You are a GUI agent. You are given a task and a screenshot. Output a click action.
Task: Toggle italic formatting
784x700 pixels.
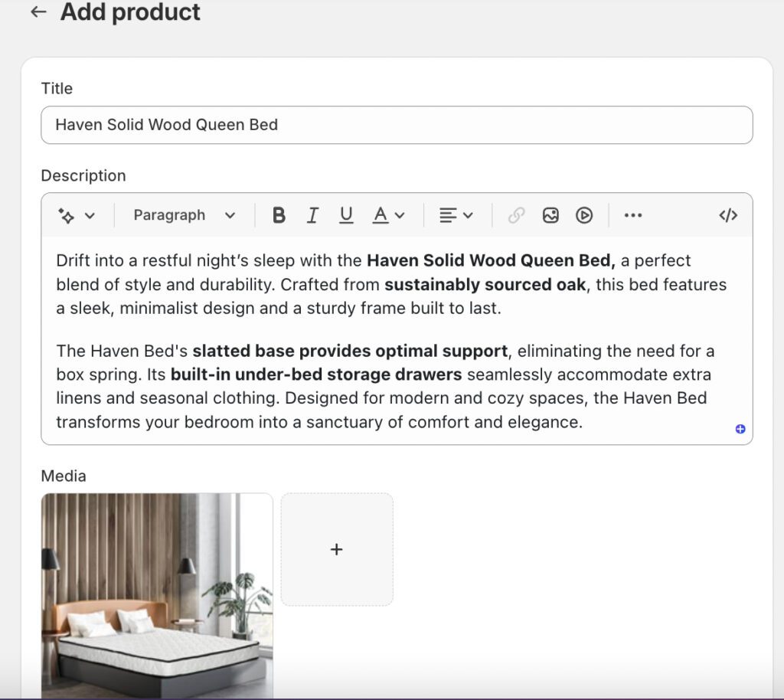(312, 216)
